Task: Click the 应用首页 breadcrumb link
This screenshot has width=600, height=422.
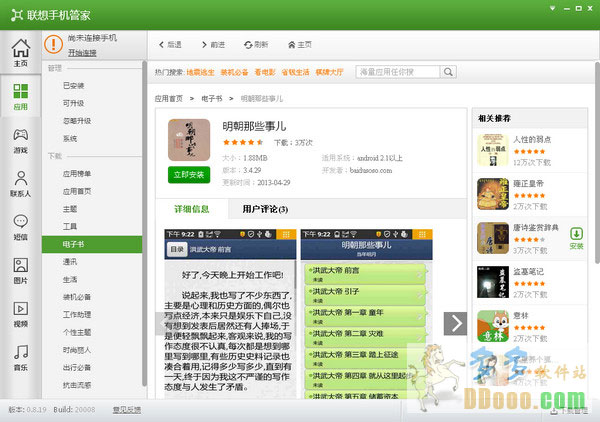Action: tap(169, 99)
